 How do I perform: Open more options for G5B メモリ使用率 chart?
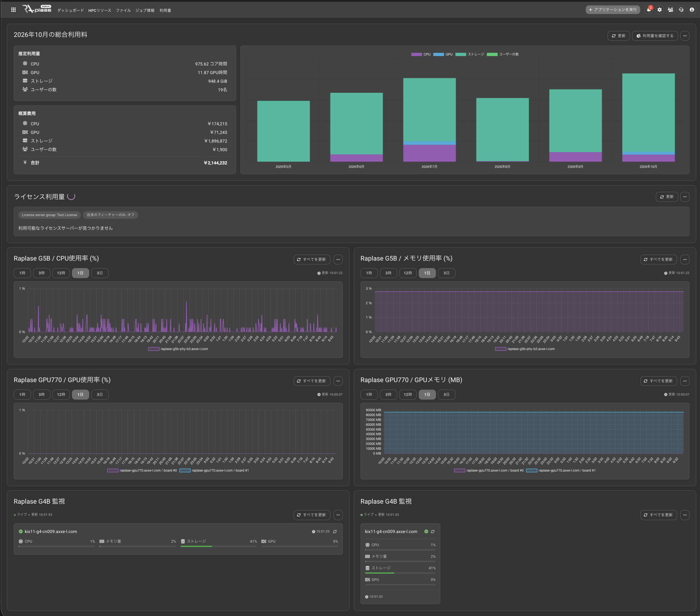pyautogui.click(x=685, y=259)
